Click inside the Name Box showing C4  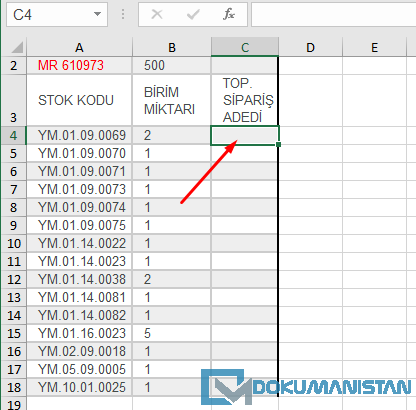pyautogui.click(x=50, y=14)
